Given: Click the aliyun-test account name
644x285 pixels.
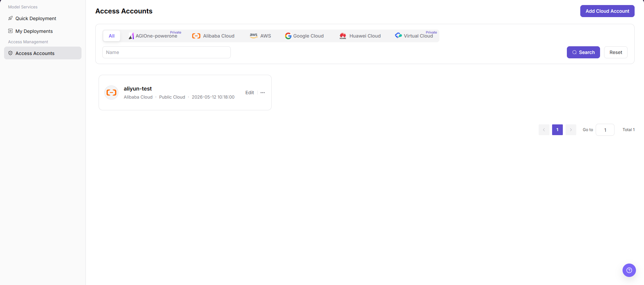Looking at the screenshot, I should pyautogui.click(x=138, y=89).
